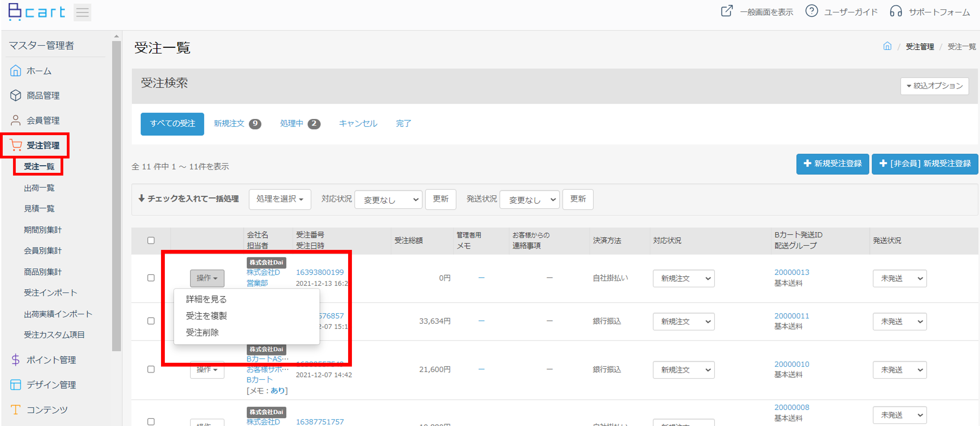Viewport: 980px width, 426px height.
Task: Check the row with 21,600円 total
Action: click(151, 369)
